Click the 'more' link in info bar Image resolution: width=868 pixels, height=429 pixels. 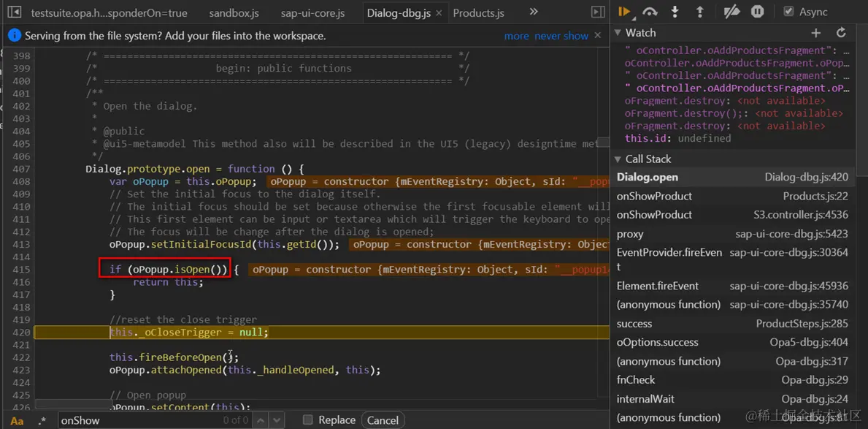click(516, 36)
